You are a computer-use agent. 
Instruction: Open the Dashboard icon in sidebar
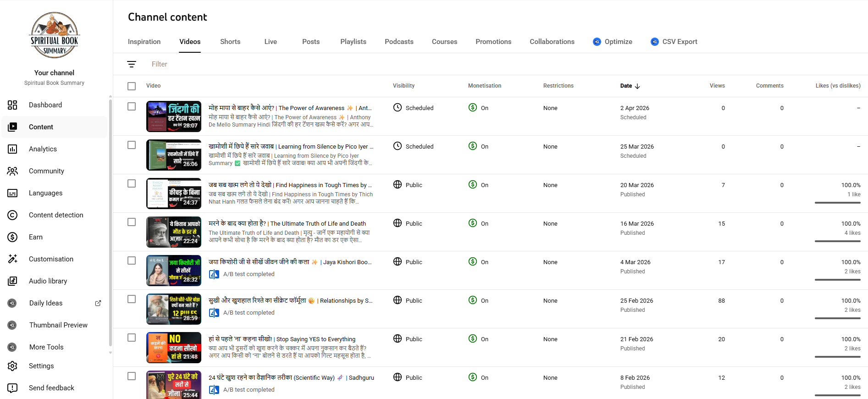coord(12,105)
